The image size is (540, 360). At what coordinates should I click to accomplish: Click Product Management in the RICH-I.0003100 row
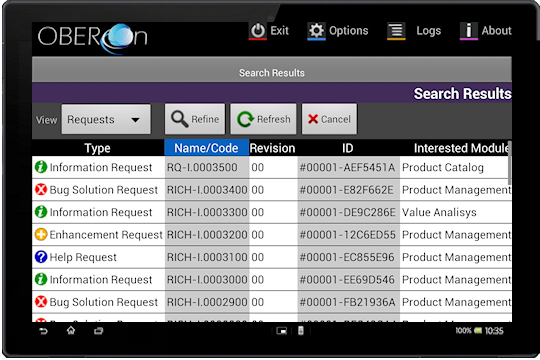click(x=457, y=257)
